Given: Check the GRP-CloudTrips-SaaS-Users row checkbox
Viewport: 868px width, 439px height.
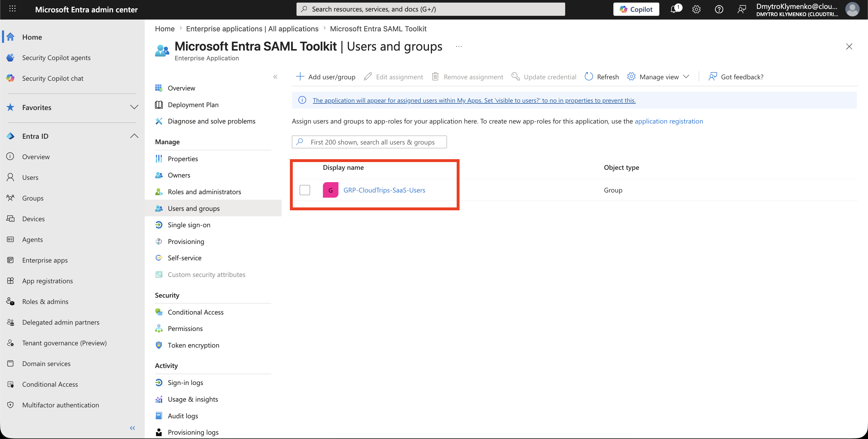Looking at the screenshot, I should point(305,190).
